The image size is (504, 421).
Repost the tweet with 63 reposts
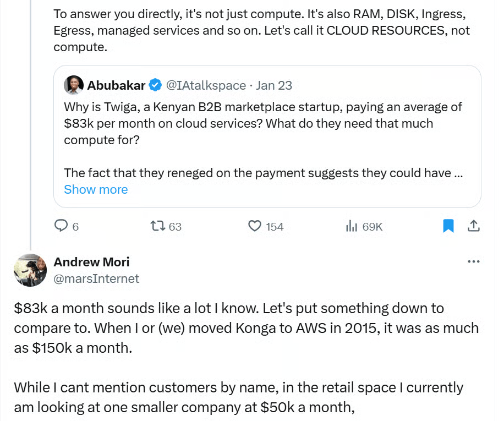[157, 226]
